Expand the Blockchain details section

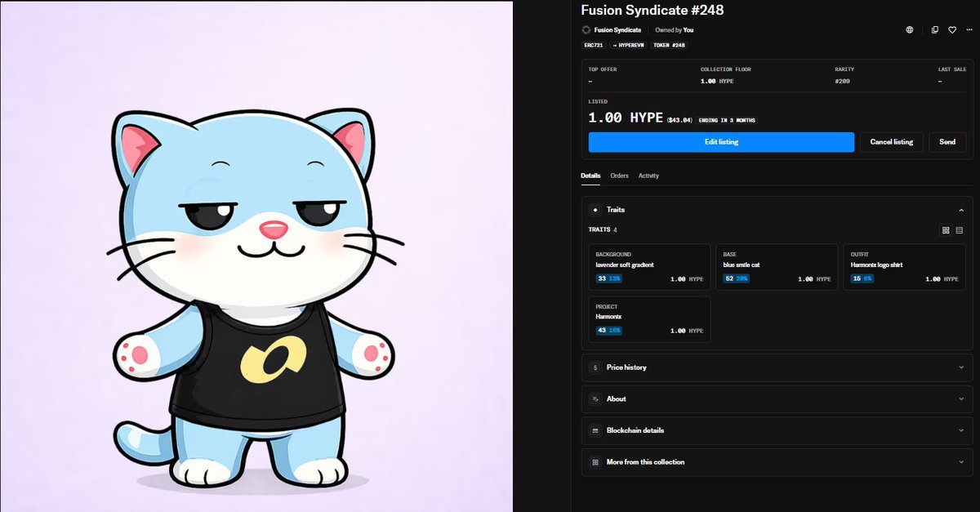pyautogui.click(x=777, y=430)
